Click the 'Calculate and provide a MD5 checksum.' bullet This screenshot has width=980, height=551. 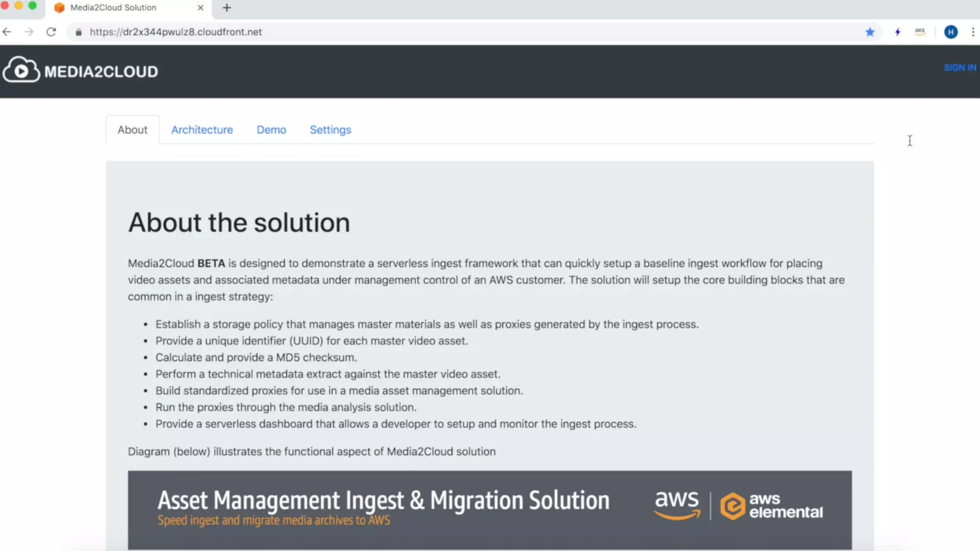[x=256, y=357]
